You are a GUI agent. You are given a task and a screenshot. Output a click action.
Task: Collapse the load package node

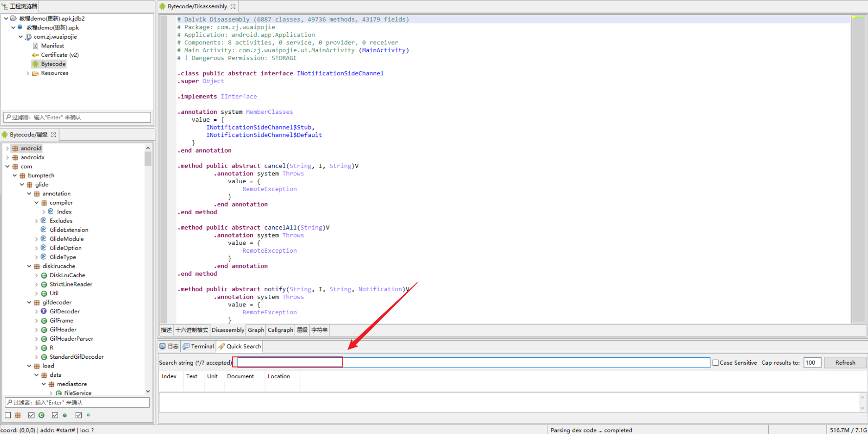point(29,366)
